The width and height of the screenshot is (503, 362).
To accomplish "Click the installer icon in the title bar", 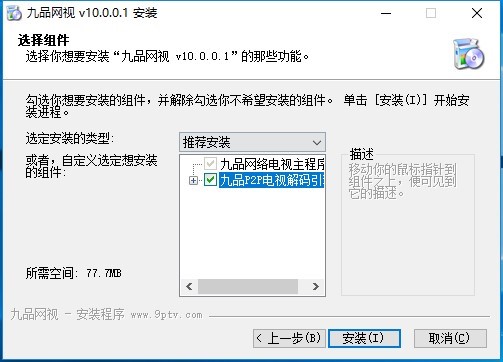I will coord(14,13).
